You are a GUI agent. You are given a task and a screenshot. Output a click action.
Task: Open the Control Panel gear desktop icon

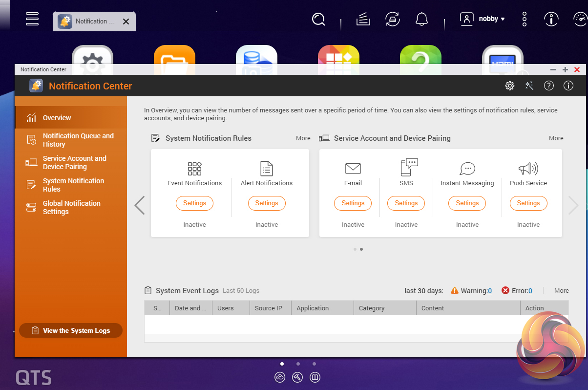92,55
